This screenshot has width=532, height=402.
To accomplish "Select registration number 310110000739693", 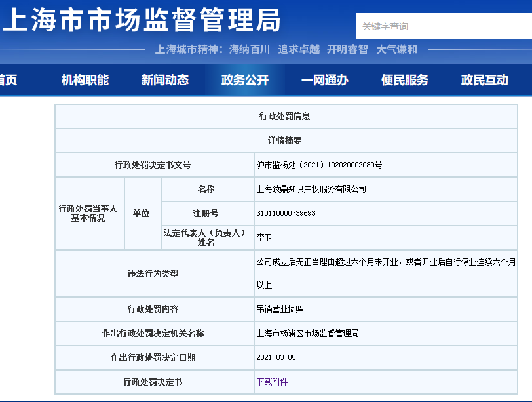I will [x=286, y=213].
